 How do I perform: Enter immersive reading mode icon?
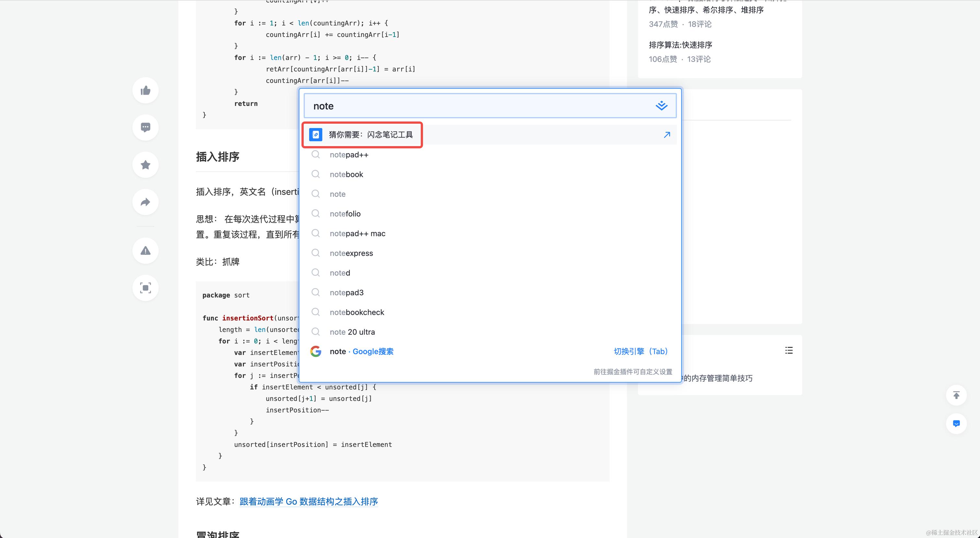click(145, 288)
